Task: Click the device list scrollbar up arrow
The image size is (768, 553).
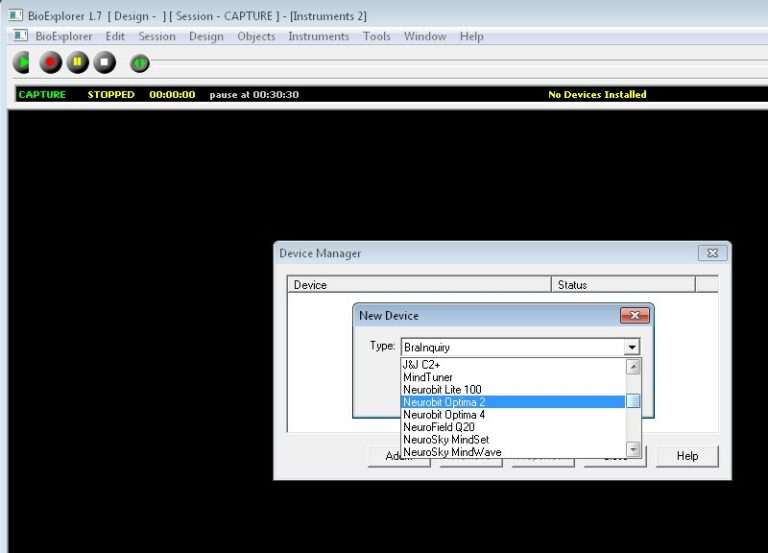Action: tap(633, 366)
